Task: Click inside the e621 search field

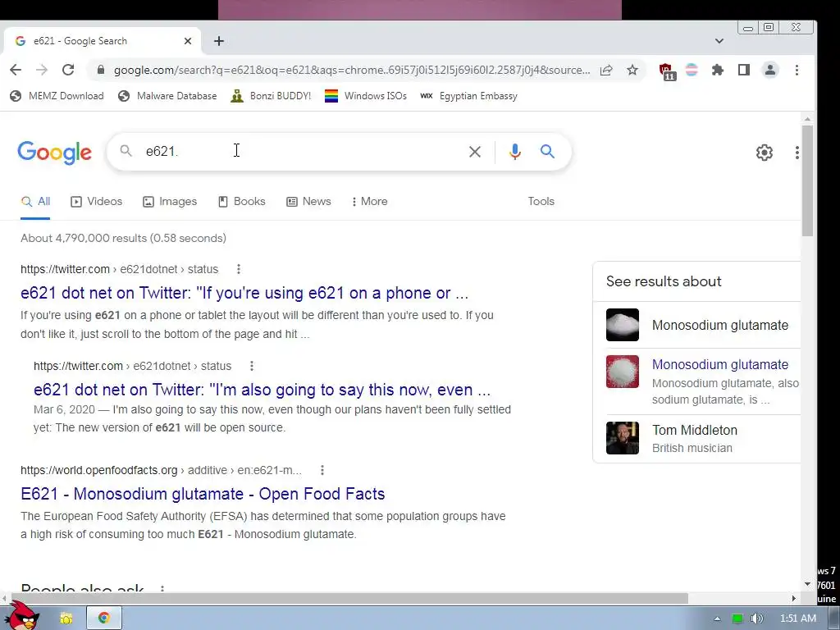Action: (x=300, y=152)
